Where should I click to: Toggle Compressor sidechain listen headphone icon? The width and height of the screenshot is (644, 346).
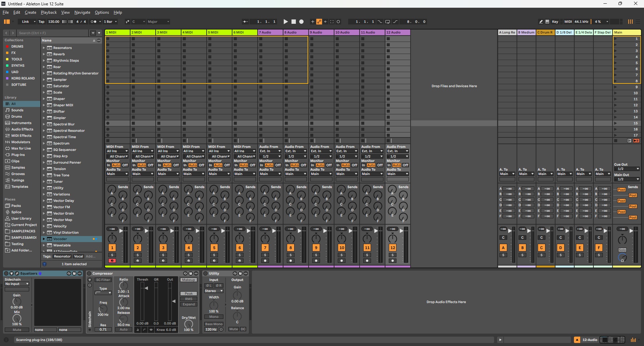(90, 285)
